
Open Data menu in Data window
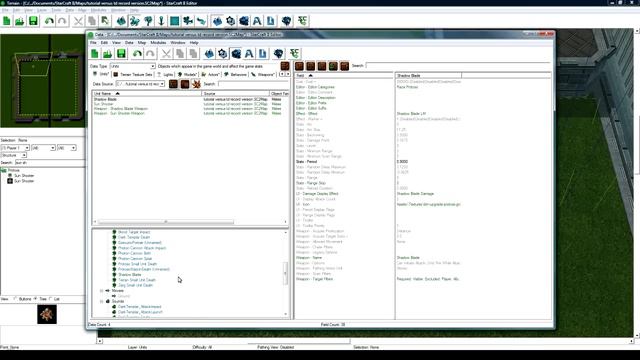[x=129, y=42]
